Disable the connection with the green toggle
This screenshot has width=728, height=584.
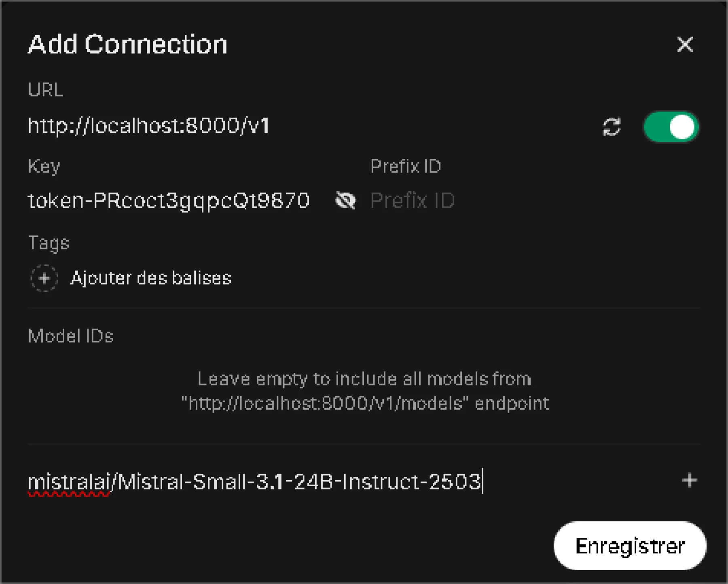[x=671, y=127]
